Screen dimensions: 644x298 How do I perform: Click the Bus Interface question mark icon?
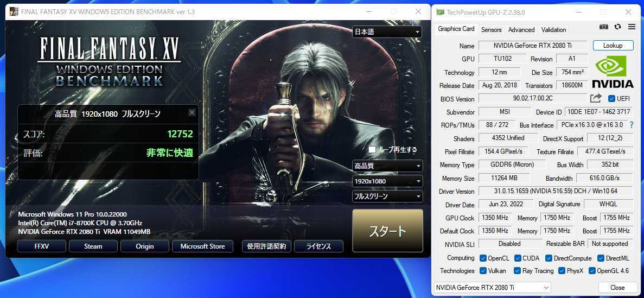[631, 124]
